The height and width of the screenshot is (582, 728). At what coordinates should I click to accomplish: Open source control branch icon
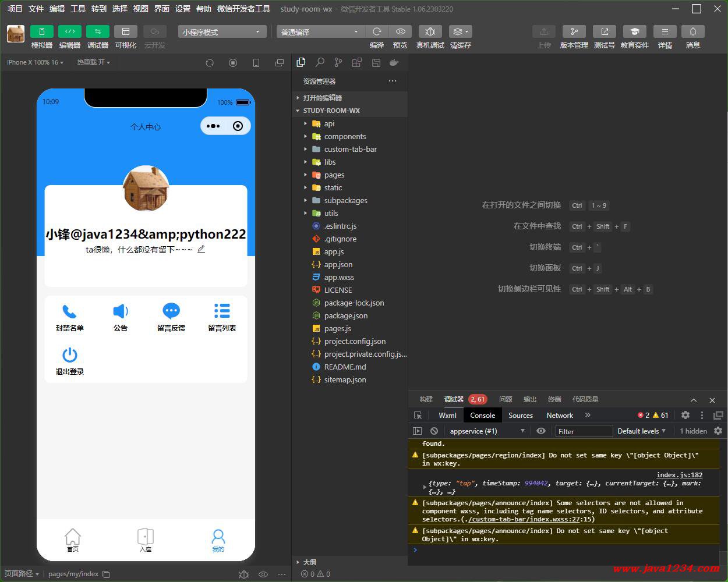(338, 62)
